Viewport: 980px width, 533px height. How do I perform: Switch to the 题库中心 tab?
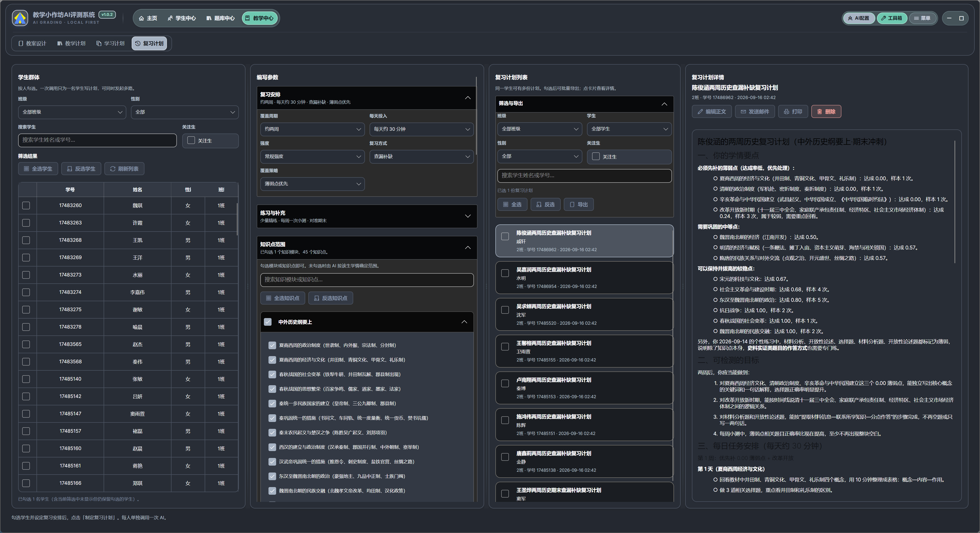(x=221, y=18)
